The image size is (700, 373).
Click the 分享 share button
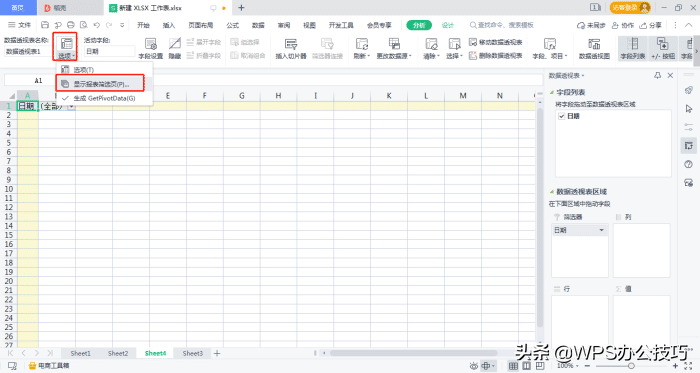tap(650, 25)
